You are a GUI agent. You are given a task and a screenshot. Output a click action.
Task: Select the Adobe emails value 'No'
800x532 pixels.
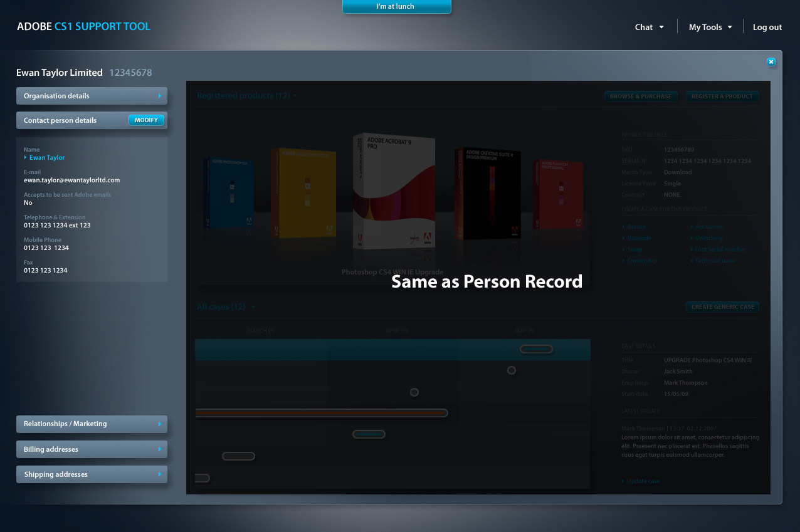click(x=28, y=202)
